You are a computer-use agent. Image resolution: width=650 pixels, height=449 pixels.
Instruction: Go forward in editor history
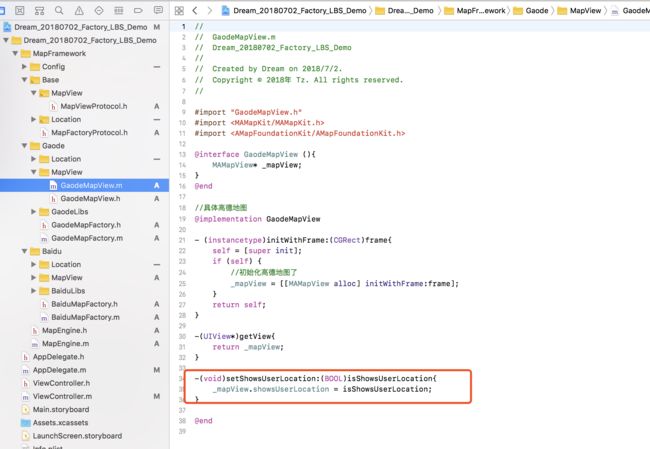(209, 11)
